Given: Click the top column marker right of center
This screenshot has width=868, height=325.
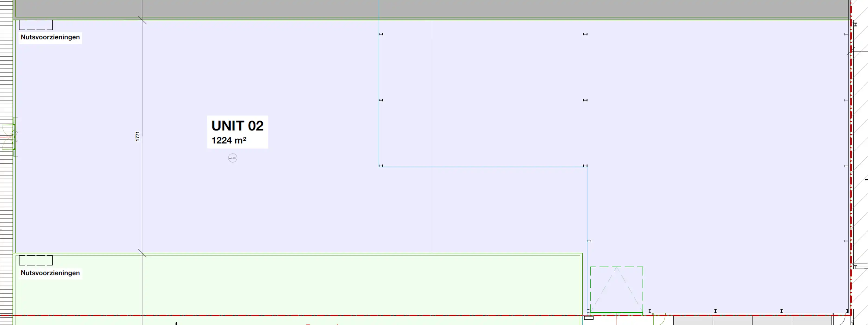Looking at the screenshot, I should 585,34.
